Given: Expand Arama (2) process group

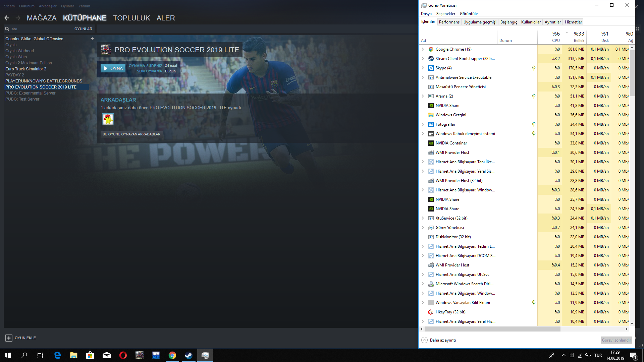Looking at the screenshot, I should click(x=423, y=96).
